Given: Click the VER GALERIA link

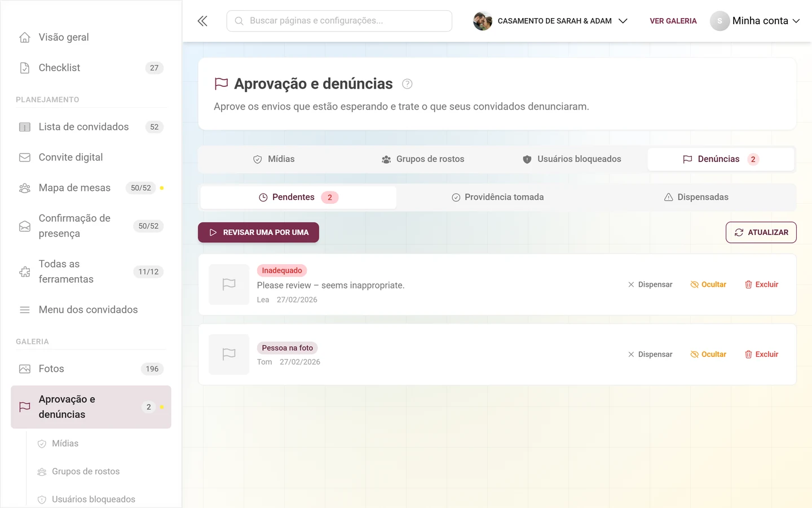Looking at the screenshot, I should (673, 21).
